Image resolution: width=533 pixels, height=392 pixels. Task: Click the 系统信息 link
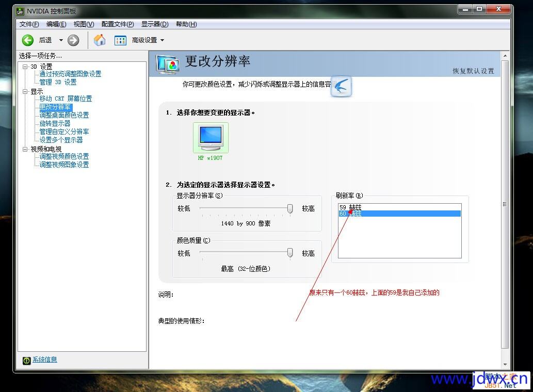click(x=45, y=360)
